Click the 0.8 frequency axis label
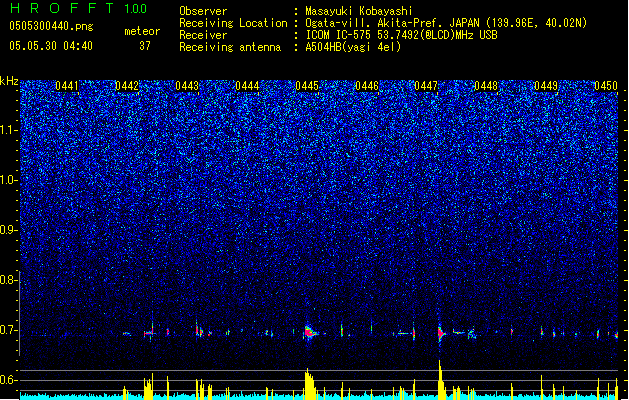 tap(8, 280)
